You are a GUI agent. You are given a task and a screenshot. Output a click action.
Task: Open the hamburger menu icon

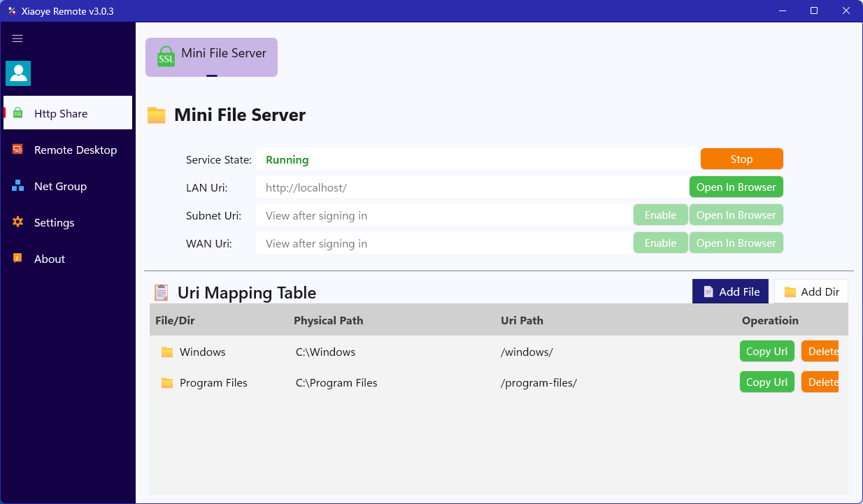pyautogui.click(x=17, y=38)
